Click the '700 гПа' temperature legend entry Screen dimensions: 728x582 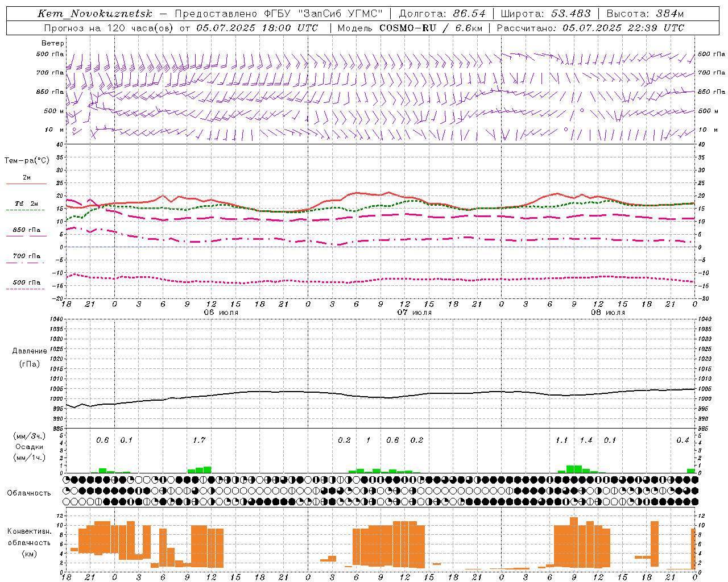27,256
